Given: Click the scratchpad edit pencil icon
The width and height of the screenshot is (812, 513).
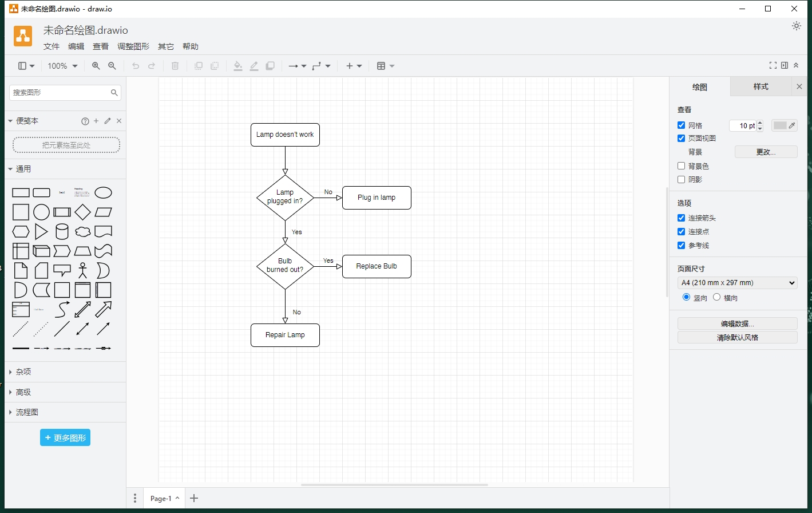Looking at the screenshot, I should tap(108, 121).
